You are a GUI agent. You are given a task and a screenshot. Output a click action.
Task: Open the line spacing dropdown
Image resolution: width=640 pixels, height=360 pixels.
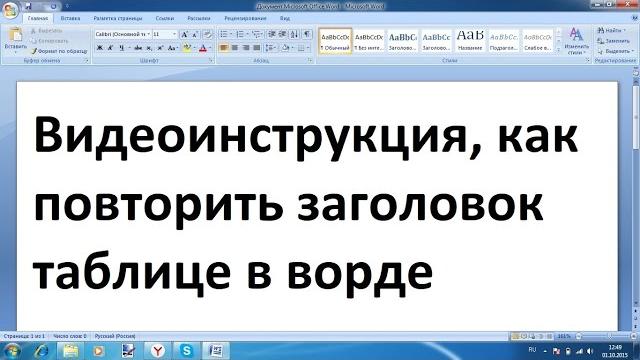pyautogui.click(x=271, y=48)
